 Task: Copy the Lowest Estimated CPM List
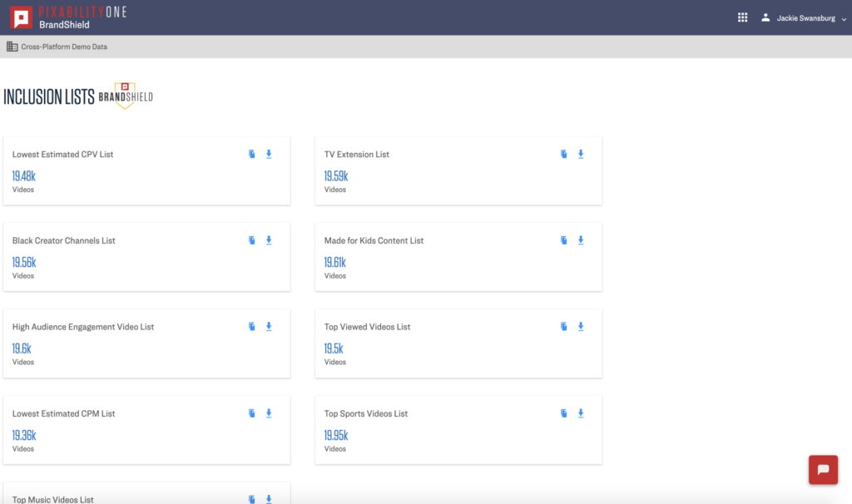[x=252, y=413]
